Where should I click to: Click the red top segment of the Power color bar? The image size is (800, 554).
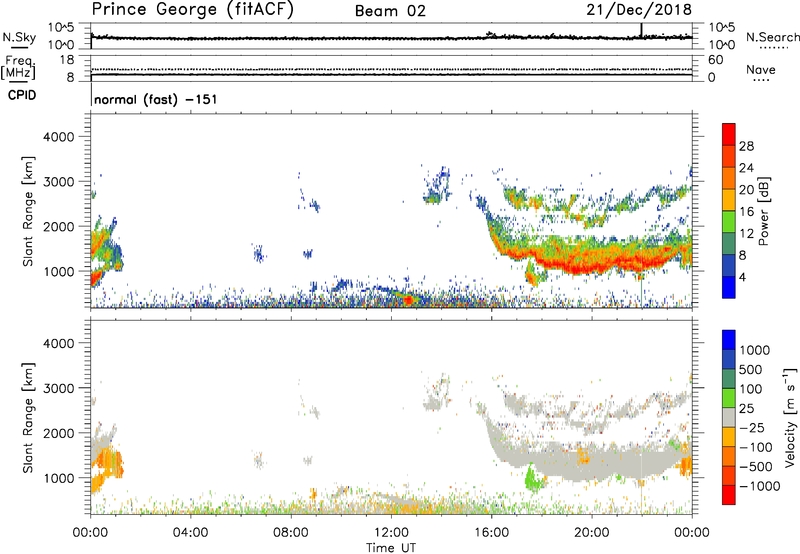729,134
